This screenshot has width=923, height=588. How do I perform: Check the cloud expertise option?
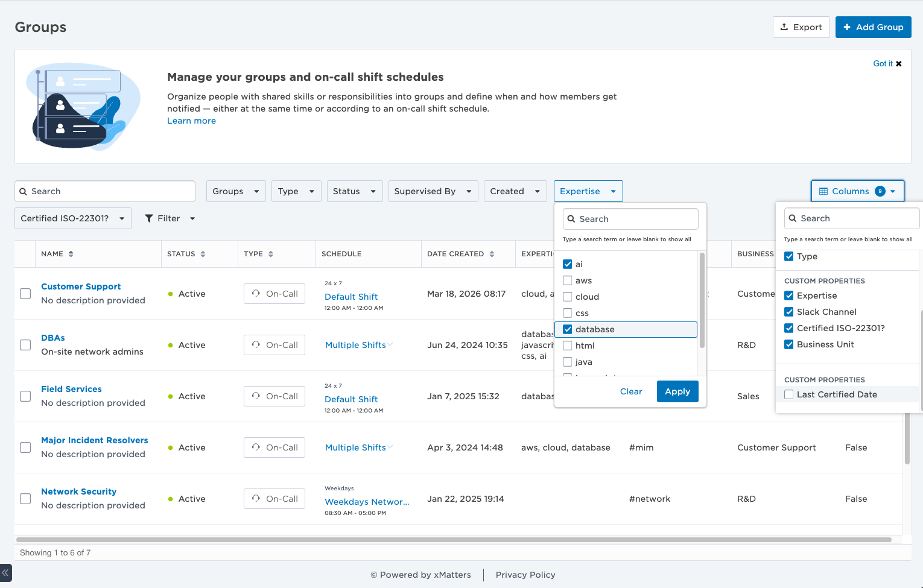[x=567, y=297]
